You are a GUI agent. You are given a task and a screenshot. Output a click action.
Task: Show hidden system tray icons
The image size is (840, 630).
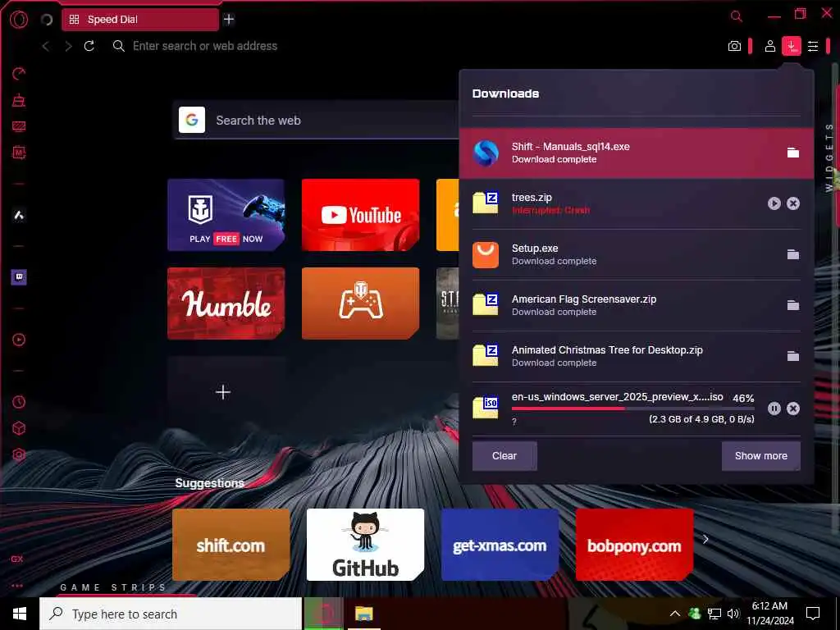(675, 614)
